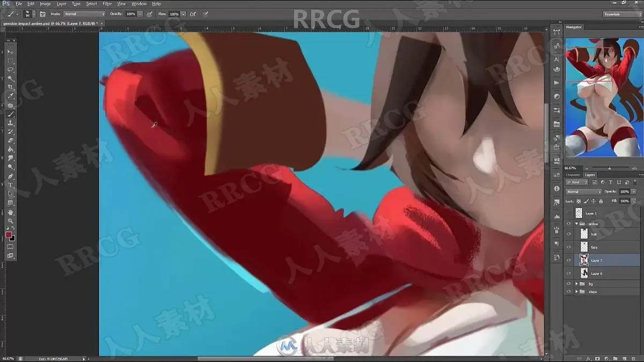Screen dimensions: 644x362
Task: Select the Hand tool
Action: [x=10, y=212]
